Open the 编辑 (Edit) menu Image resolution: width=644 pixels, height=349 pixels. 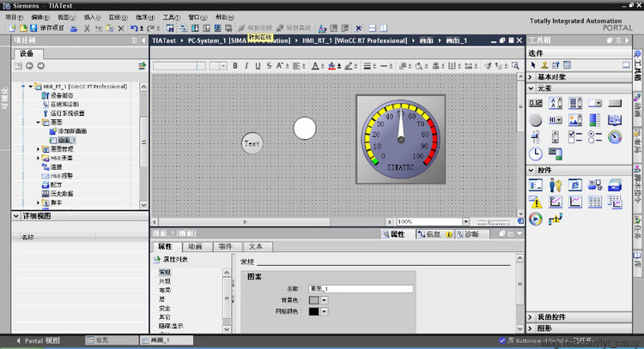tap(39, 17)
